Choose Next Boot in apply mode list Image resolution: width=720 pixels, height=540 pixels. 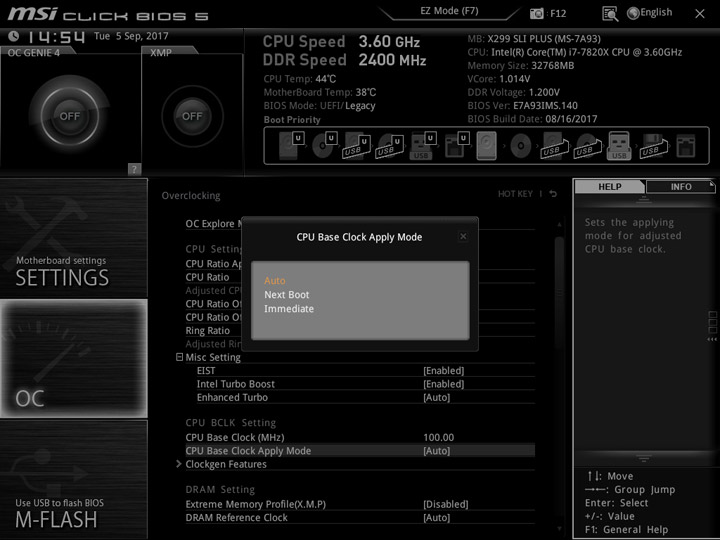pyautogui.click(x=287, y=295)
